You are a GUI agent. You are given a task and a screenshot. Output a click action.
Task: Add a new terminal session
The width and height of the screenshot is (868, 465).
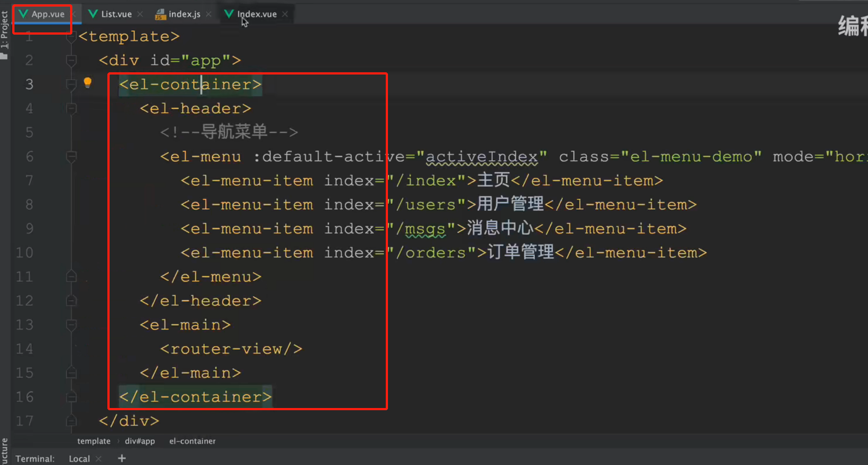click(122, 458)
